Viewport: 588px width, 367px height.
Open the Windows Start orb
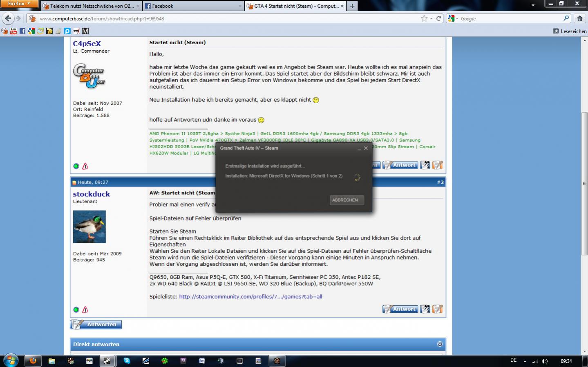(x=11, y=361)
